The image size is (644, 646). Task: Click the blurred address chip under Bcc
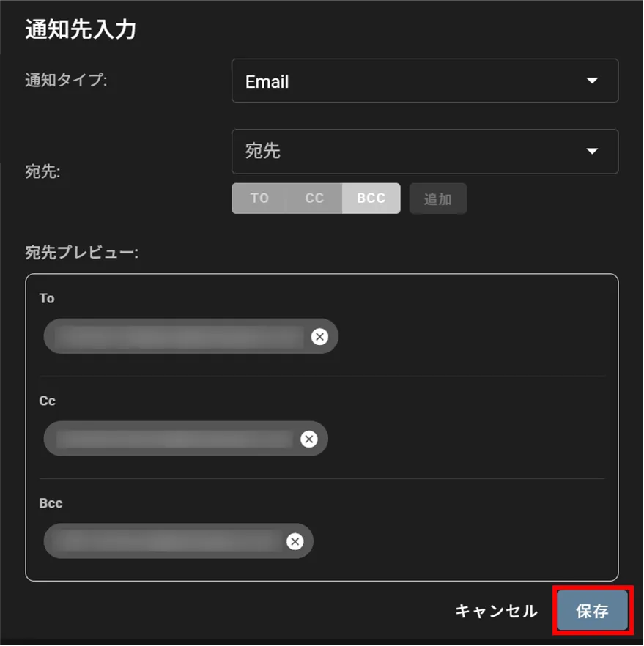(x=167, y=541)
